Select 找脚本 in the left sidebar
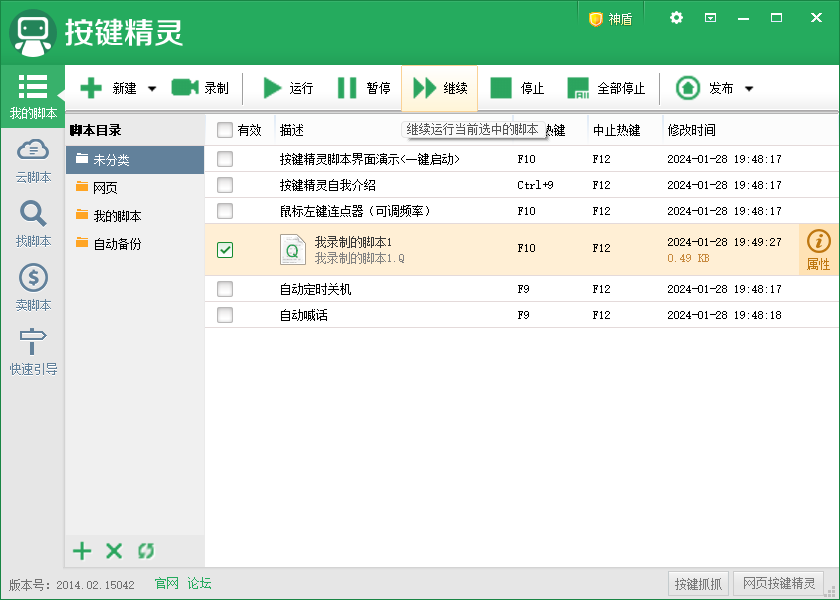840x600 pixels. pyautogui.click(x=33, y=222)
